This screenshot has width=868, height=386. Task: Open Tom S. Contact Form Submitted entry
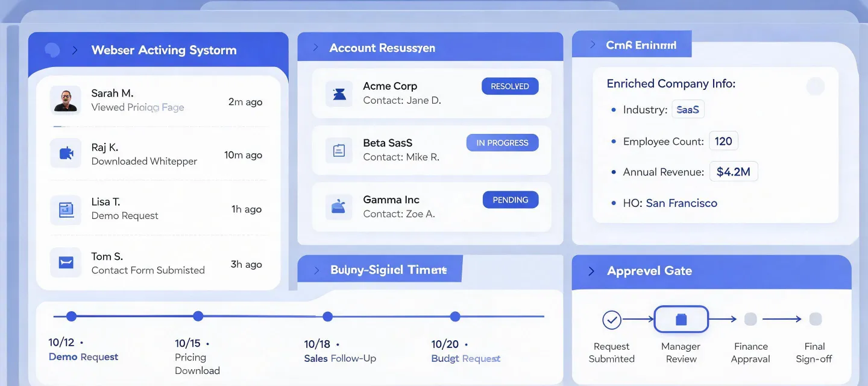click(x=159, y=263)
